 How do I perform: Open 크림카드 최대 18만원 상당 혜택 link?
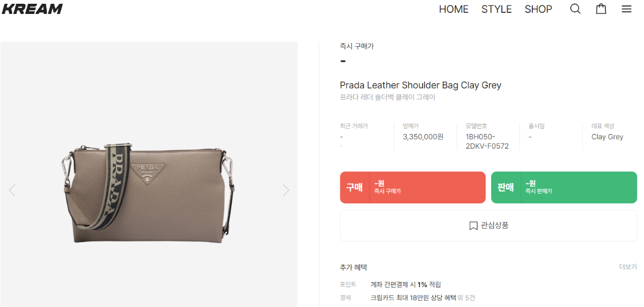(x=413, y=297)
